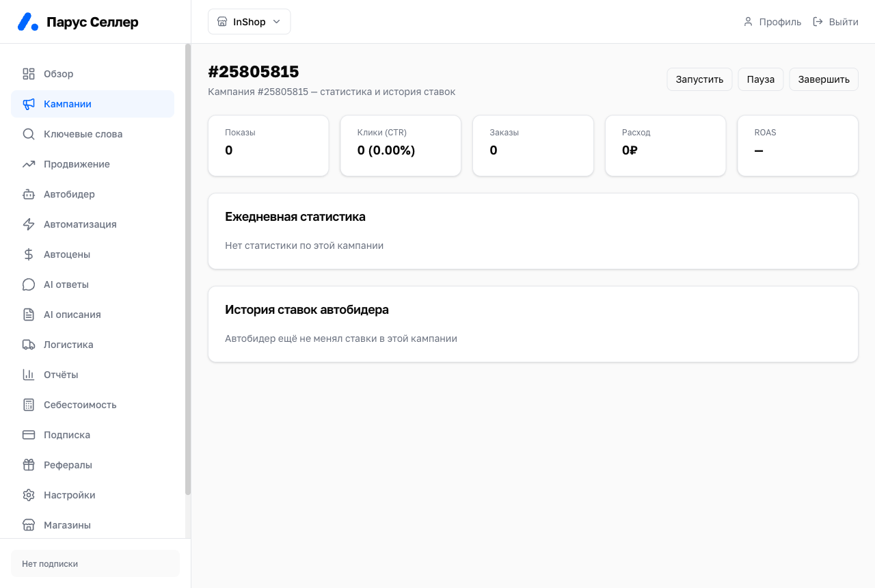Click the shop icon in the InShop selector
The width and height of the screenshot is (875, 588).
pos(222,22)
